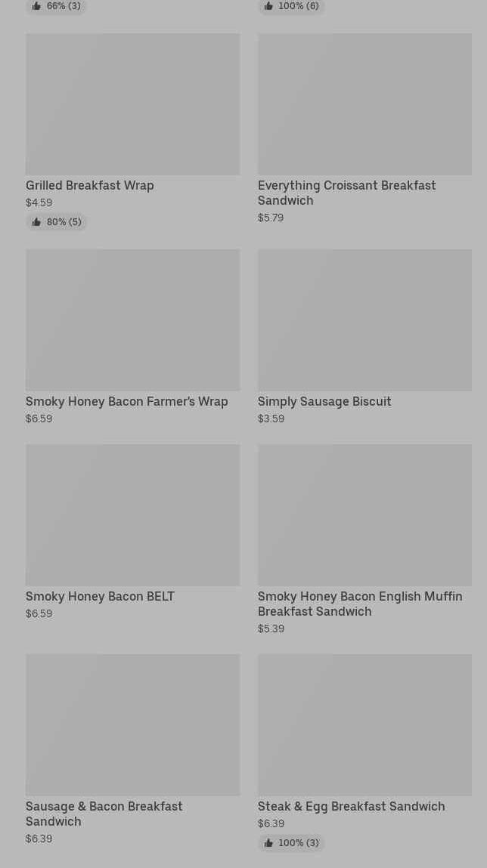
Task: Click Smoky Honey Bacon BELT name
Action: pos(100,597)
